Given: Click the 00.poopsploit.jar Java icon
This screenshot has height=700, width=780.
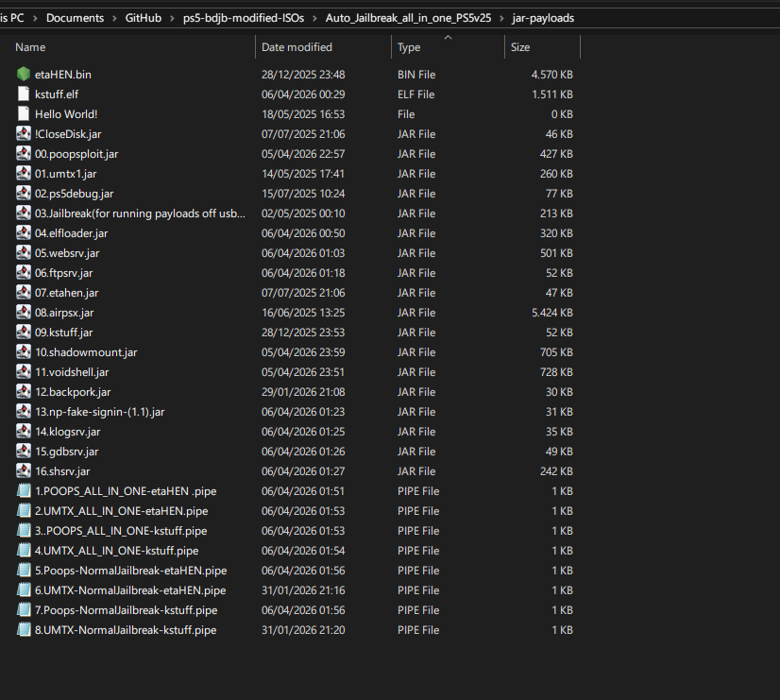Looking at the screenshot, I should (x=24, y=154).
